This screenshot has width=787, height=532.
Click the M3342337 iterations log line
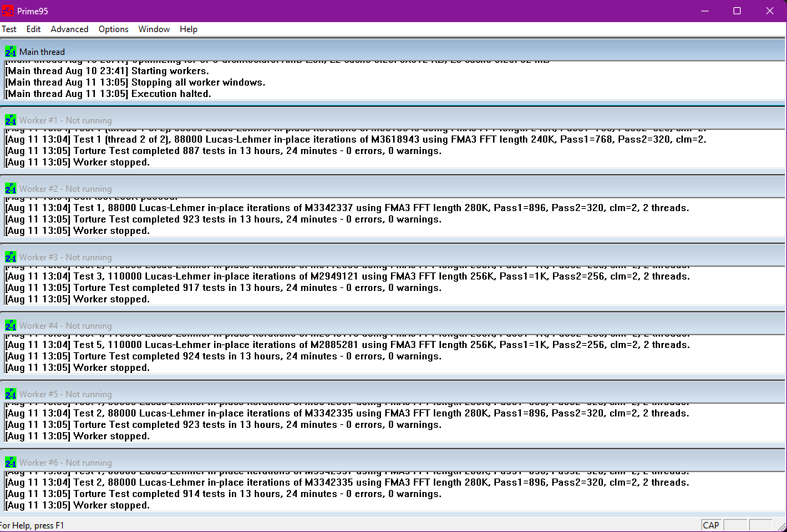click(347, 208)
